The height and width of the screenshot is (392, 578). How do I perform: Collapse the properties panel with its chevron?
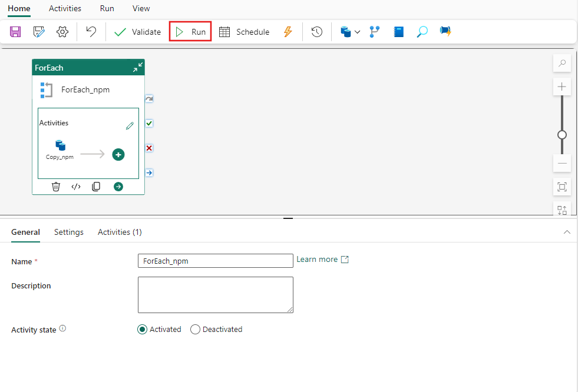pos(567,232)
